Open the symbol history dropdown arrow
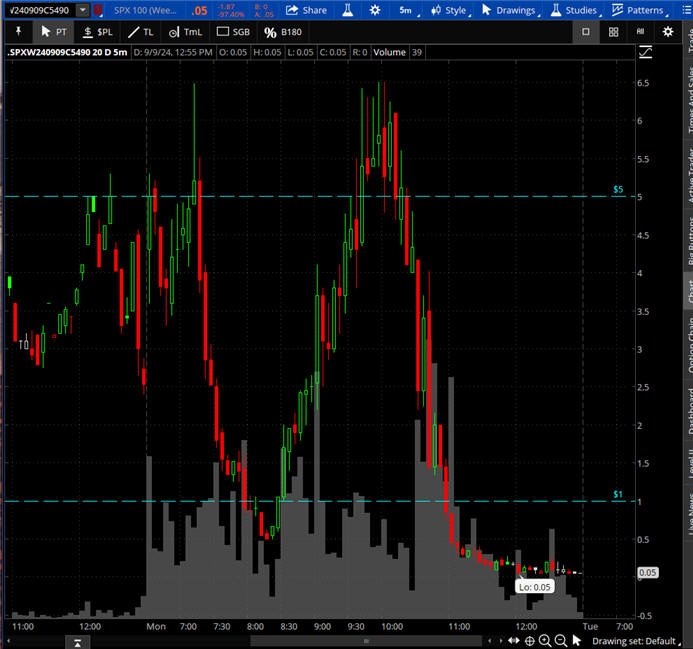 coord(83,10)
